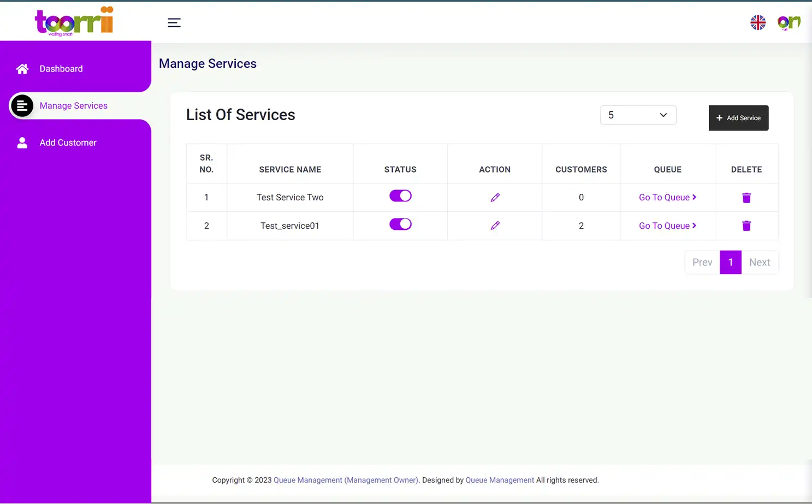Select the Add Customer sidebar item
812x504 pixels.
click(x=68, y=143)
